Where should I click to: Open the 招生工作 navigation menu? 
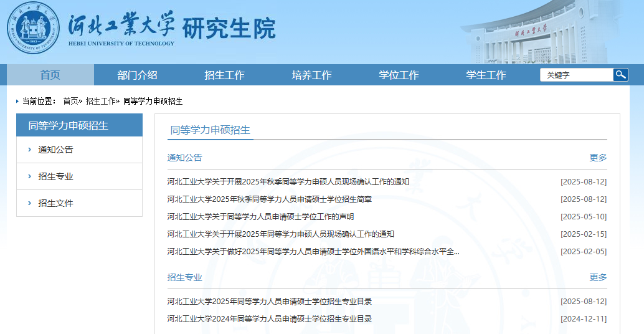[224, 75]
